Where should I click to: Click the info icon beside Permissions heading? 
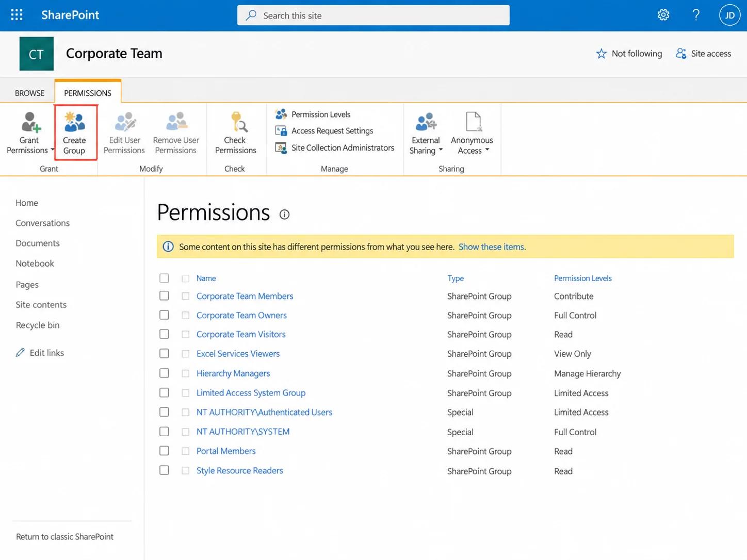point(284,215)
